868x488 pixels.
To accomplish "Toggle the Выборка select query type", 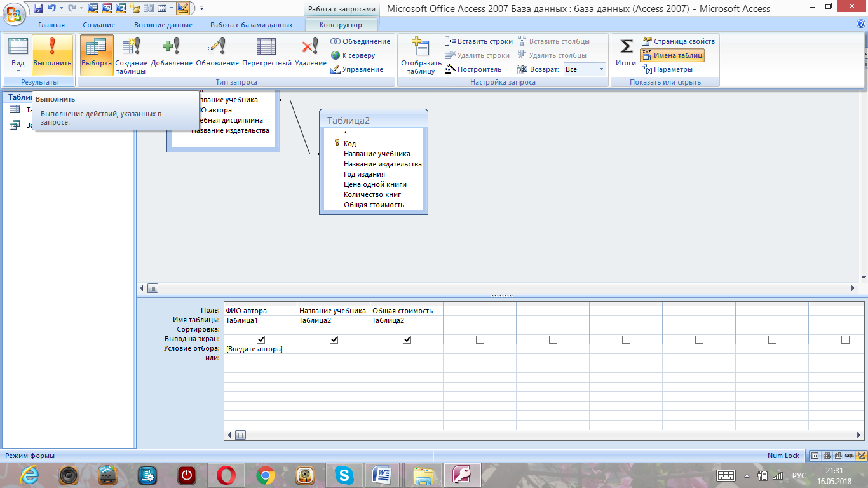I will pyautogui.click(x=97, y=55).
